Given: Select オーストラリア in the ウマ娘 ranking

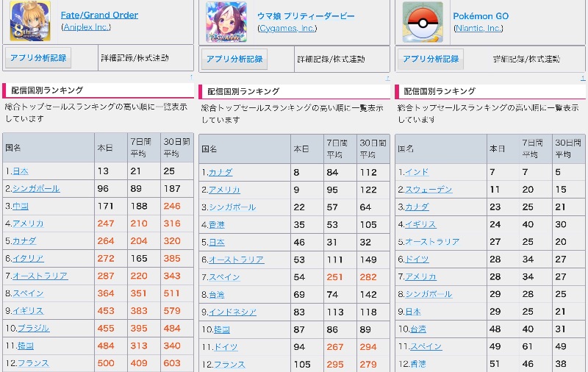Looking at the screenshot, I should [x=236, y=260].
